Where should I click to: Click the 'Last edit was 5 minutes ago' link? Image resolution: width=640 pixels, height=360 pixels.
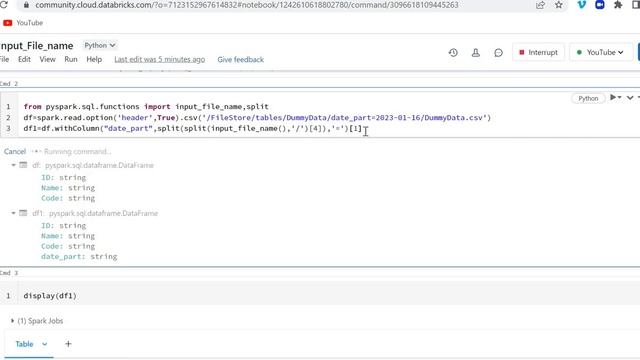(160, 60)
